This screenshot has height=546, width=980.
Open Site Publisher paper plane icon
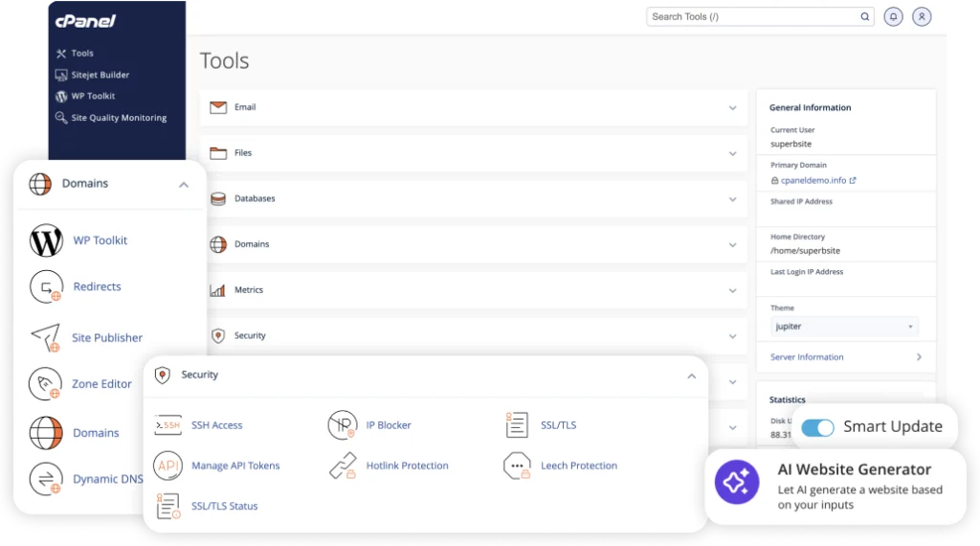click(45, 337)
